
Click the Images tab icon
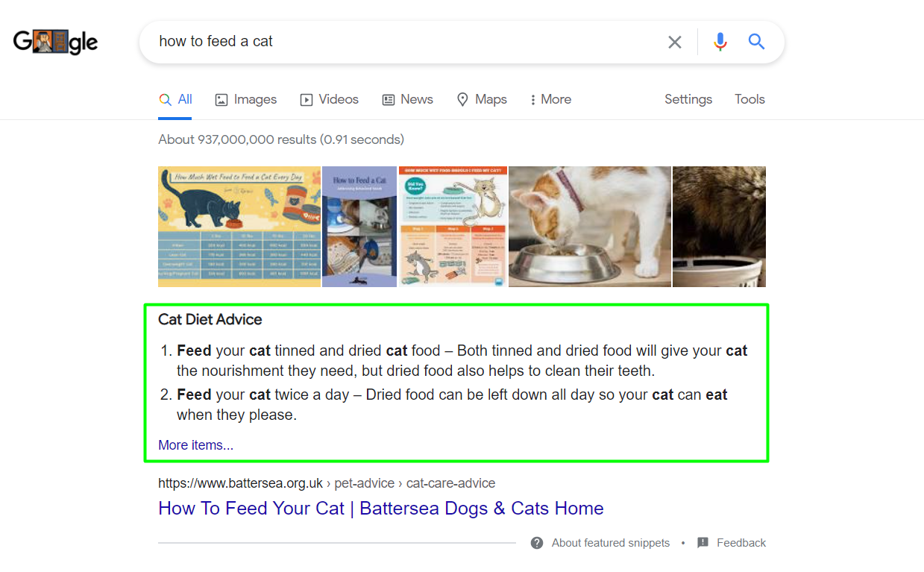coord(221,100)
